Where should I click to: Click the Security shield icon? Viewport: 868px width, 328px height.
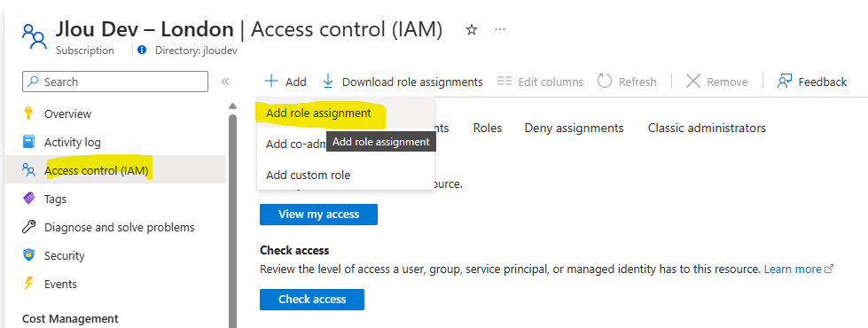[28, 255]
